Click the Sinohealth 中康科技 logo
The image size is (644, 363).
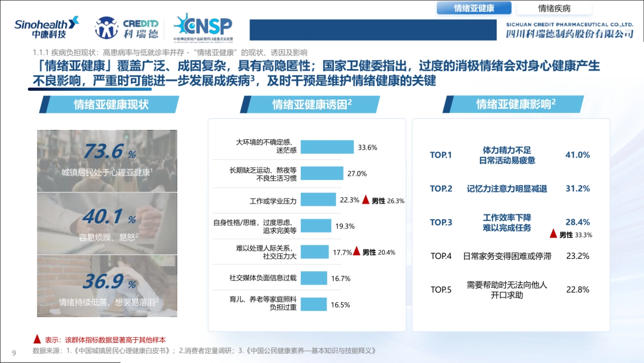(x=47, y=27)
